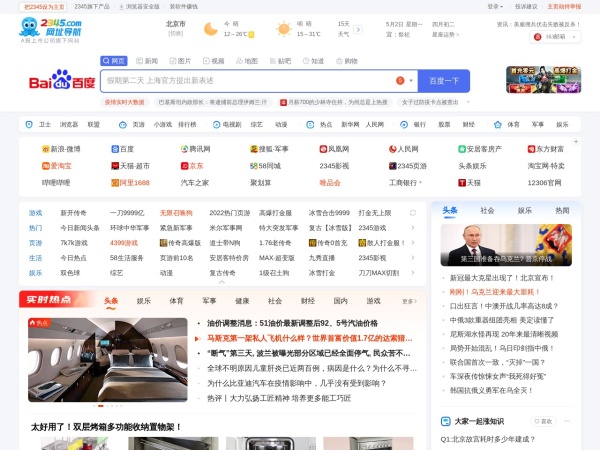600x450 pixels.
Task: Click the Baidu logo beside search box
Action: [61, 80]
